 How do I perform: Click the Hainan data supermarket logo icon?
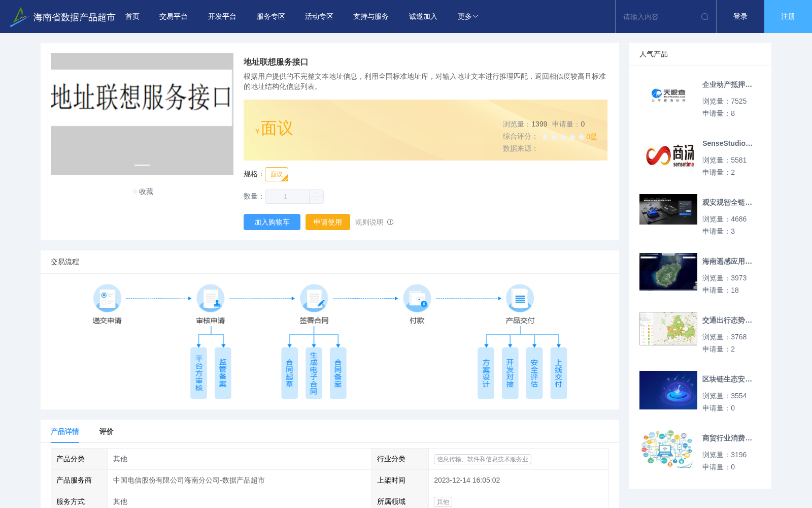[19, 17]
